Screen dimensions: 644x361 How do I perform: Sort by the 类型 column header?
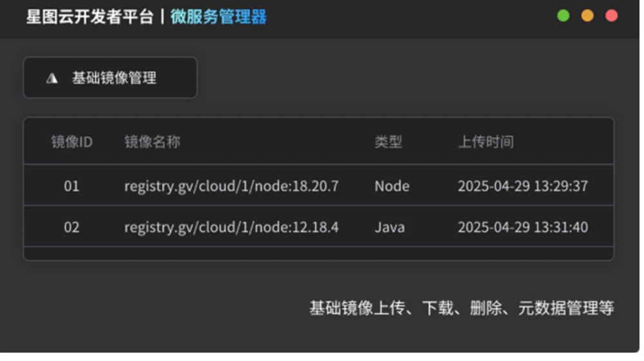(388, 142)
